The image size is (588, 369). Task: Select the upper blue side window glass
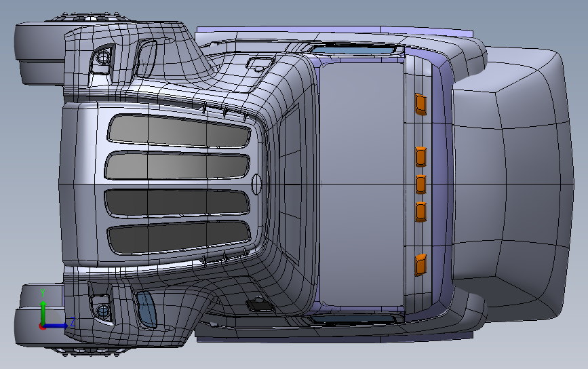coord(353,50)
